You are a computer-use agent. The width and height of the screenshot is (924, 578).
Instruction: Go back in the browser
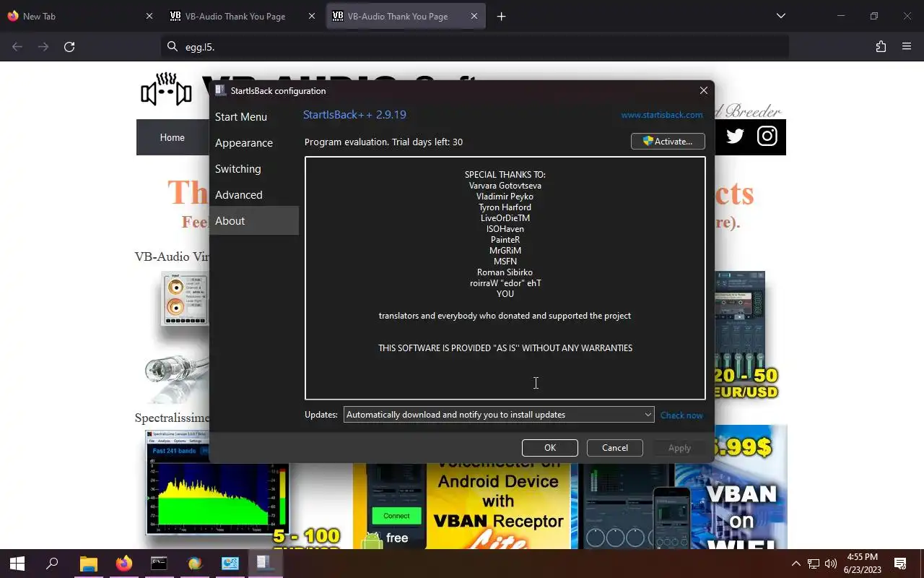click(17, 47)
